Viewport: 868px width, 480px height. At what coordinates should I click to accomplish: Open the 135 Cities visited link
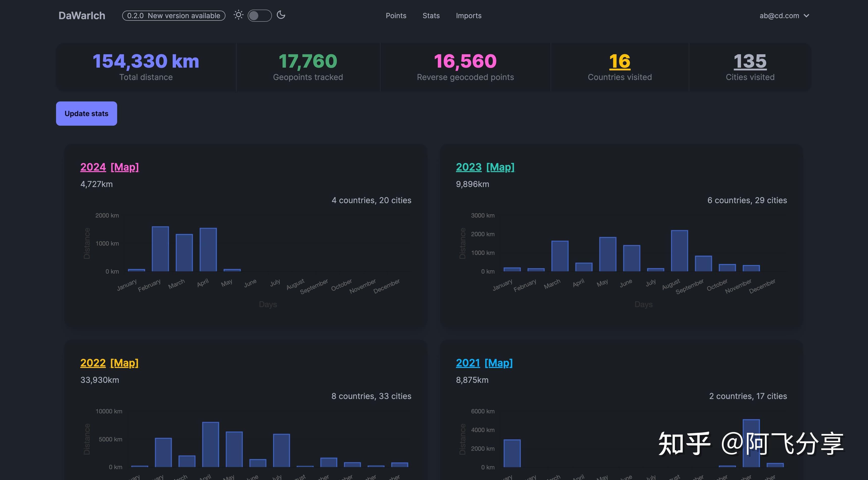(750, 61)
